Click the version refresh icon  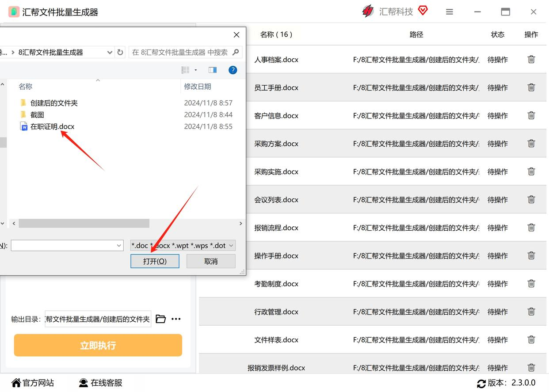481,383
